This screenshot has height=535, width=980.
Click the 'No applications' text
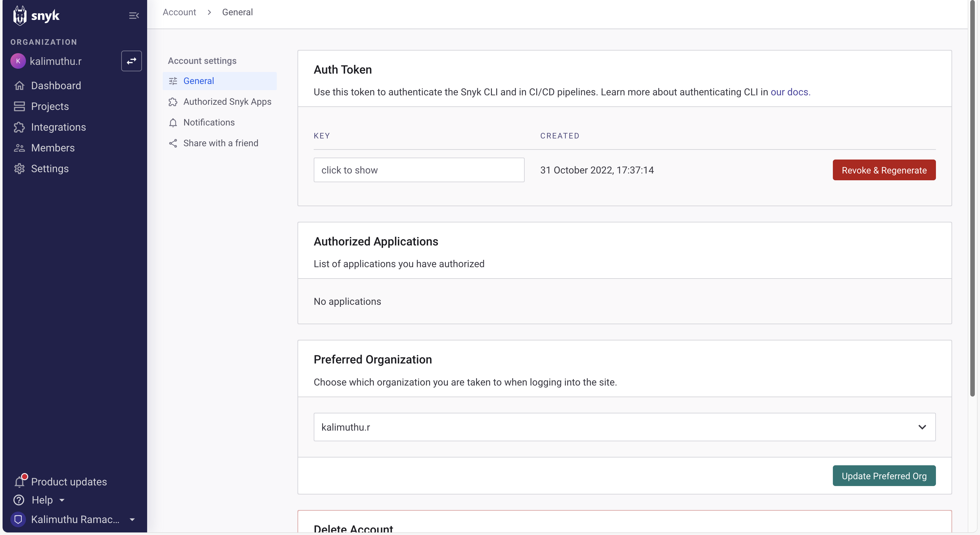click(347, 301)
